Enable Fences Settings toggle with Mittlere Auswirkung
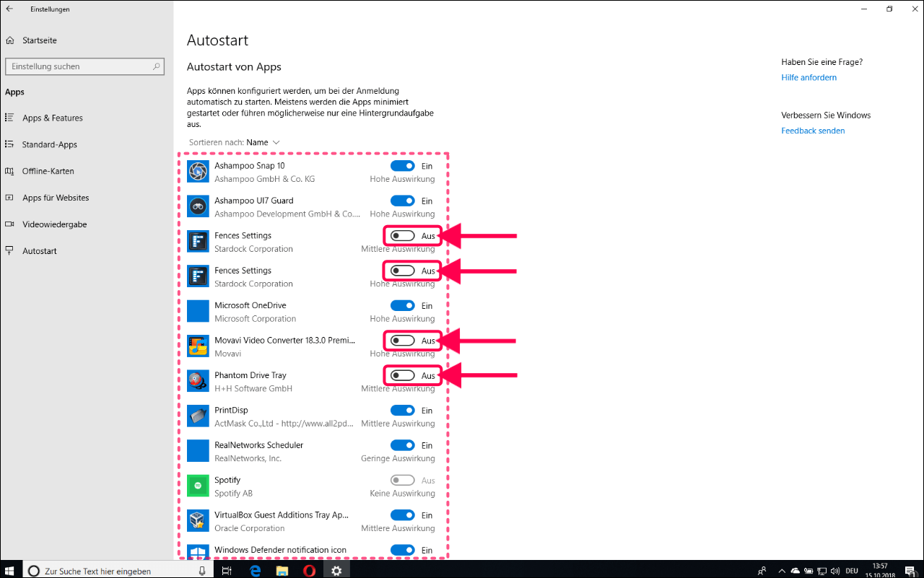The width and height of the screenshot is (924, 578). [403, 236]
